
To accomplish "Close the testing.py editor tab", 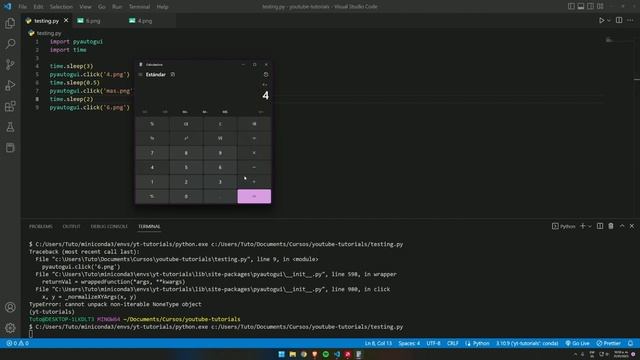I will [66, 20].
